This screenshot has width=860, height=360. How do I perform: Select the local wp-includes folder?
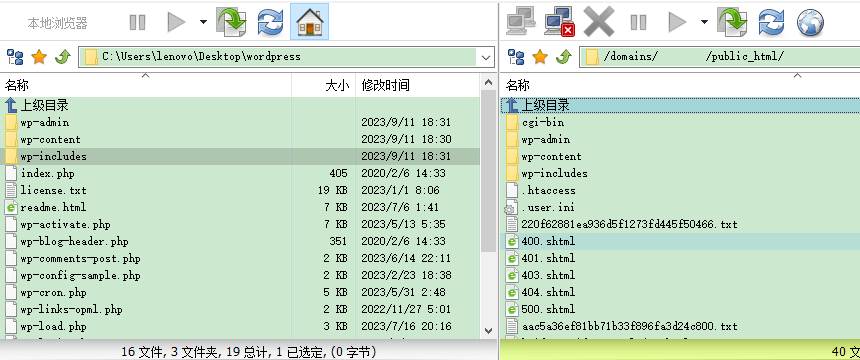click(x=240, y=156)
